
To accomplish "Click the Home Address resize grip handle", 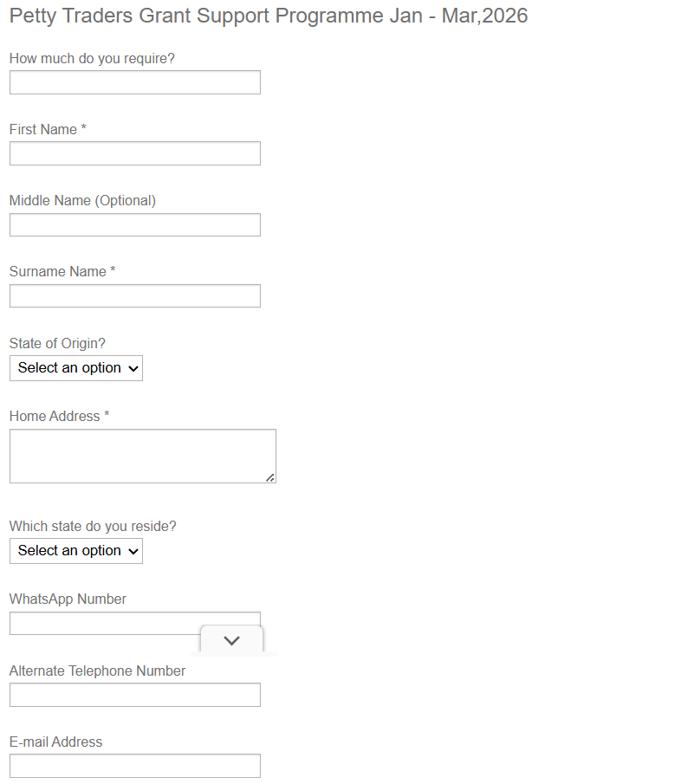I will (270, 477).
